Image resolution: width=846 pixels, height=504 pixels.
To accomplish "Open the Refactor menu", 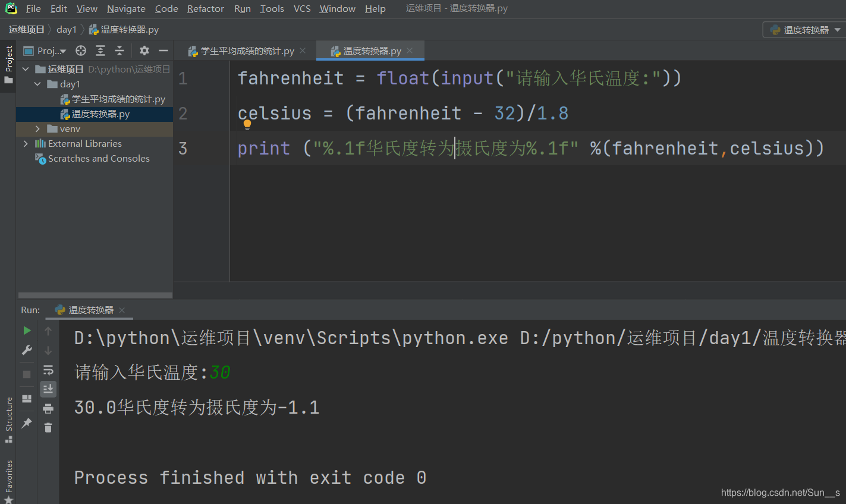I will pyautogui.click(x=206, y=8).
